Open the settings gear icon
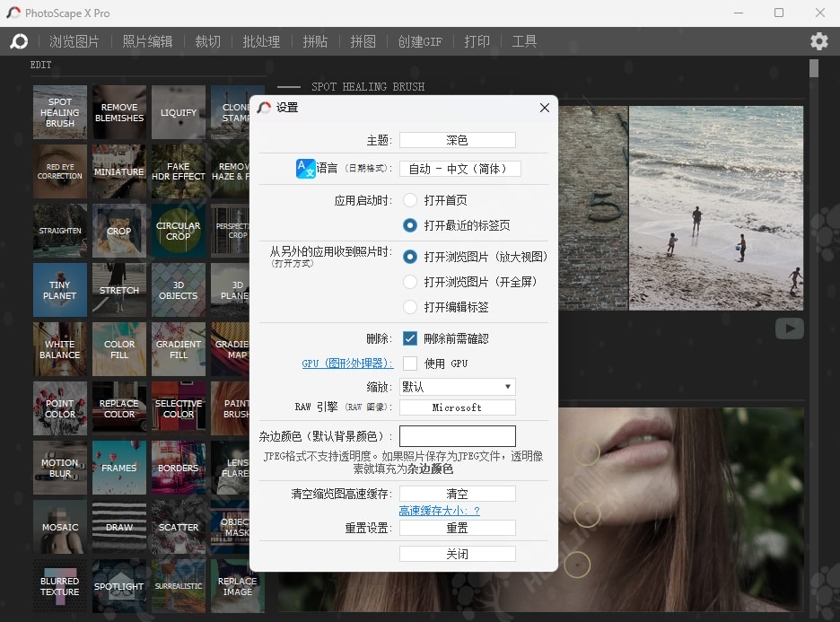The height and width of the screenshot is (622, 840). 818,41
